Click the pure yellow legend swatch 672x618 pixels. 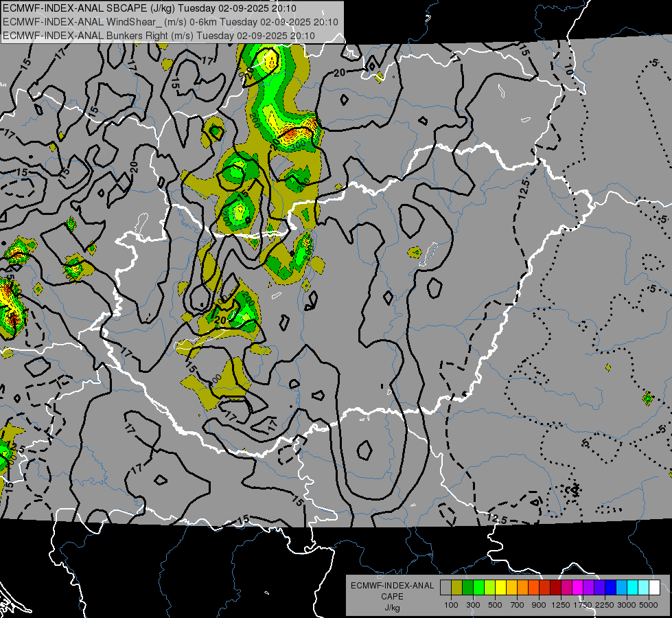pyautogui.click(x=500, y=587)
